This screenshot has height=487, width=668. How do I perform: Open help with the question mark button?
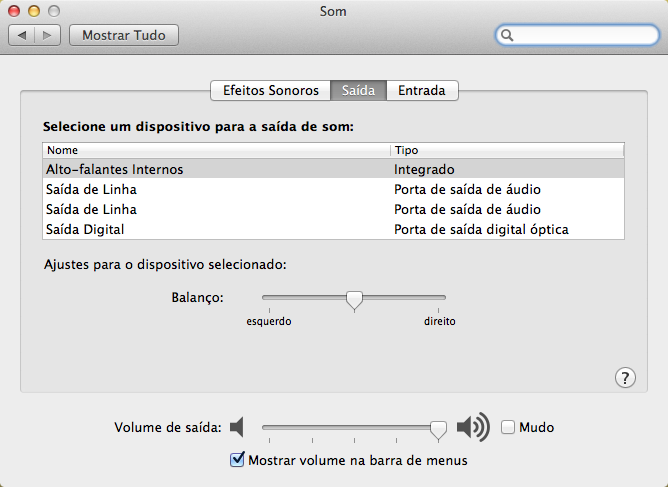(x=625, y=377)
